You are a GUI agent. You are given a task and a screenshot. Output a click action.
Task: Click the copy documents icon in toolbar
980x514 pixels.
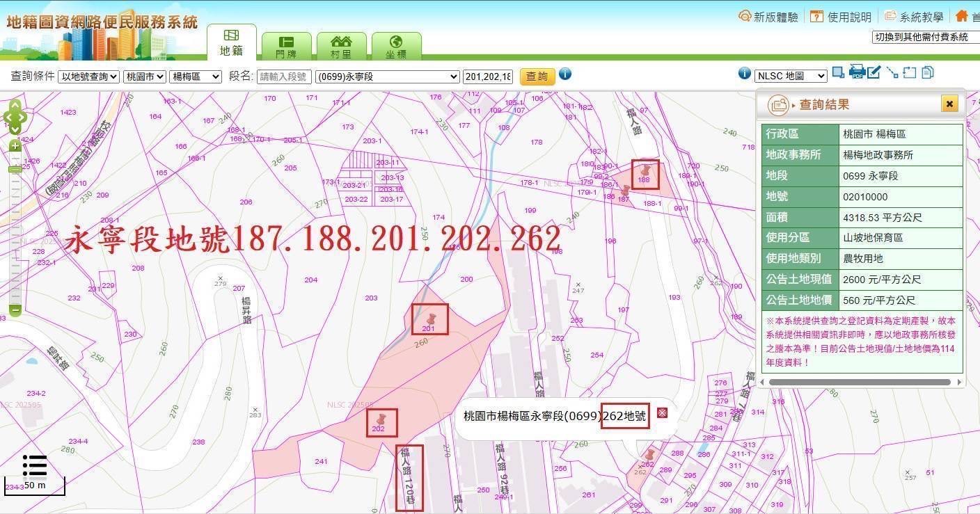927,72
